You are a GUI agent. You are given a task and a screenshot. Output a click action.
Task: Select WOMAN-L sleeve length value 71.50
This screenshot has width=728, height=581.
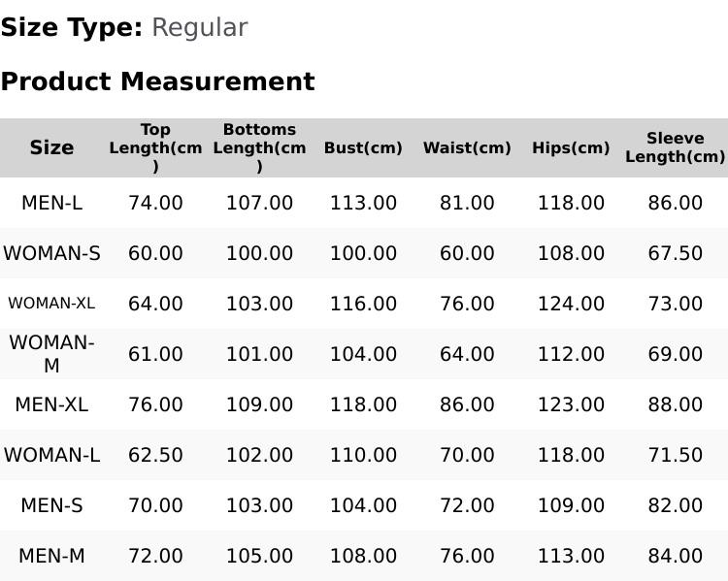click(675, 455)
